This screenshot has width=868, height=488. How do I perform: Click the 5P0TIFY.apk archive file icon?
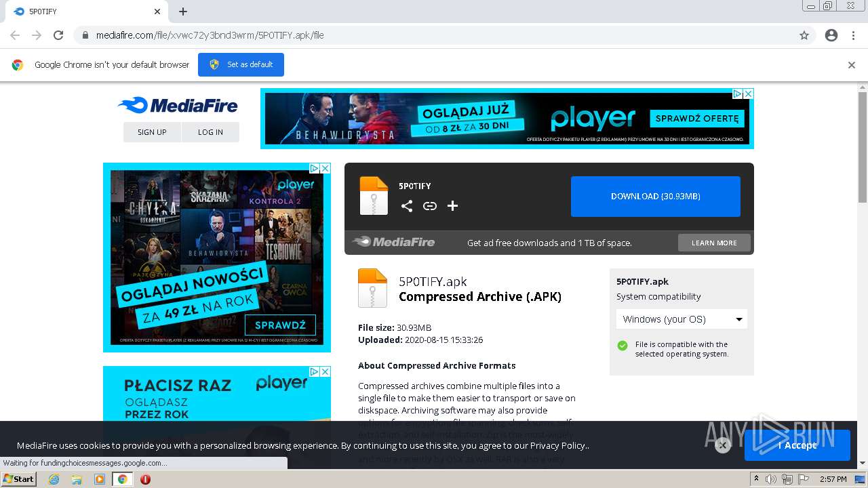click(x=372, y=288)
